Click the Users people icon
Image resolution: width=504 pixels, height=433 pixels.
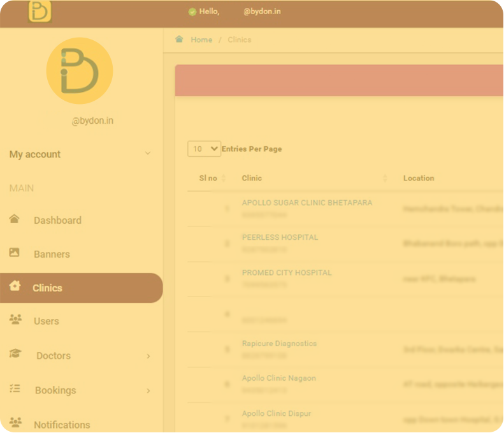(x=15, y=320)
